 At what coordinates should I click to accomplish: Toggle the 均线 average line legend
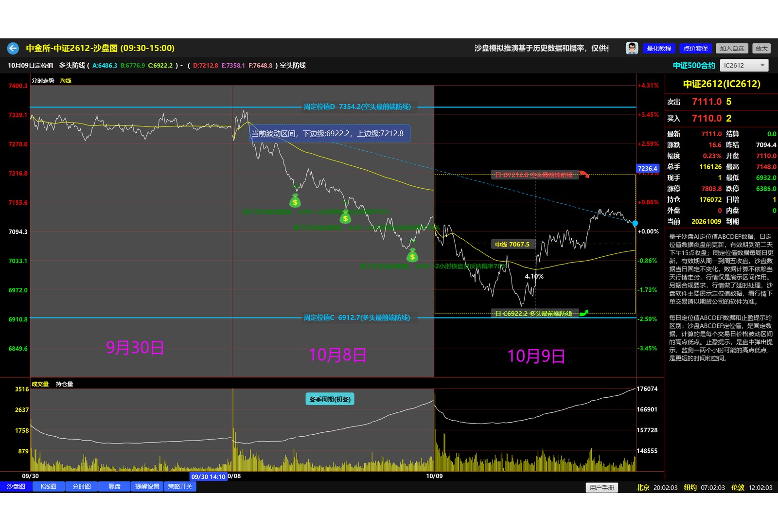66,81
